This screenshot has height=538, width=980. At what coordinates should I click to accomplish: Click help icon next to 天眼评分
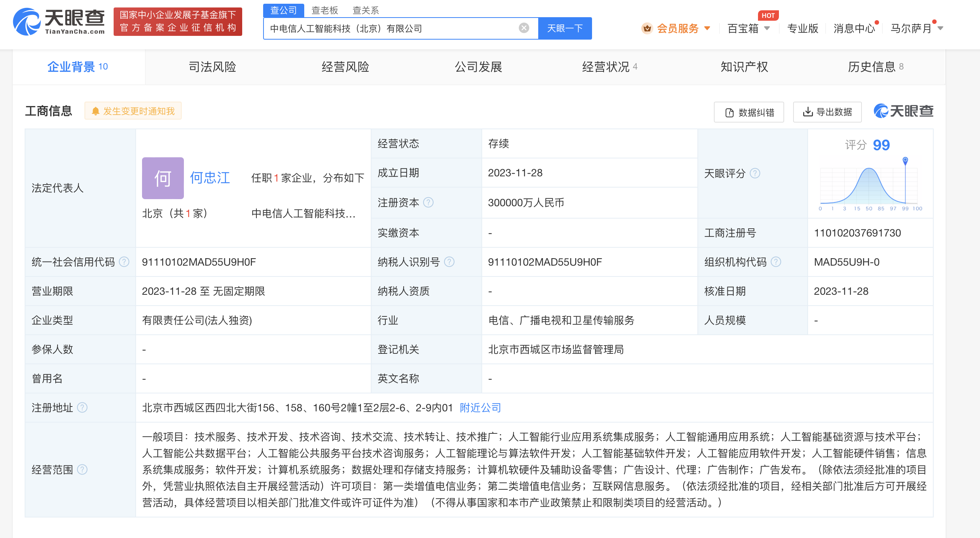pos(755,173)
